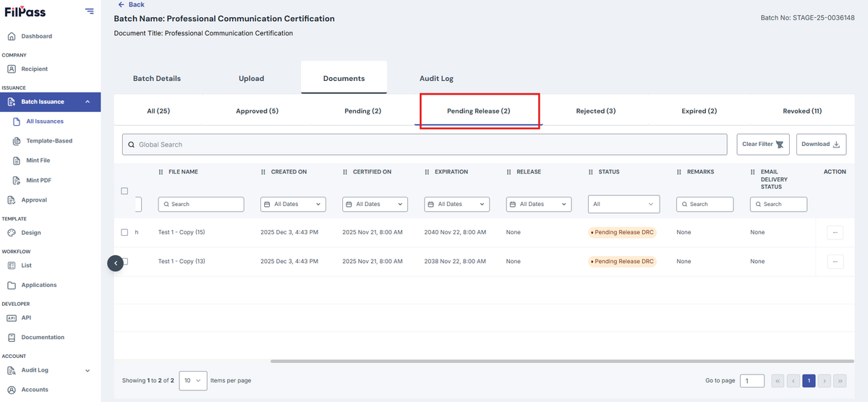This screenshot has height=402, width=868.
Task: Focus File Name search filter
Action: pyautogui.click(x=201, y=204)
